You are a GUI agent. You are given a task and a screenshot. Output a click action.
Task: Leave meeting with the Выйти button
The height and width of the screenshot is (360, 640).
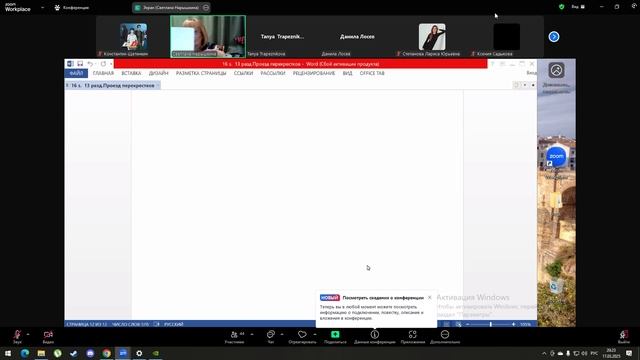click(x=623, y=337)
